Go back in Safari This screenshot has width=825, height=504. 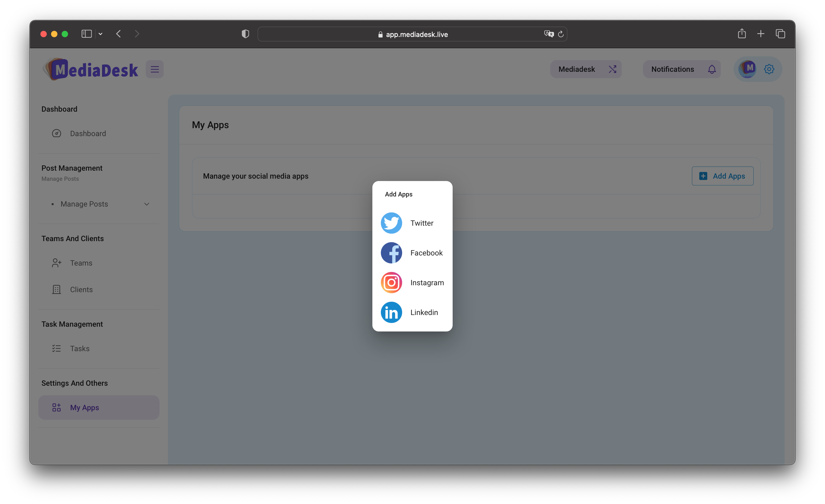point(119,34)
